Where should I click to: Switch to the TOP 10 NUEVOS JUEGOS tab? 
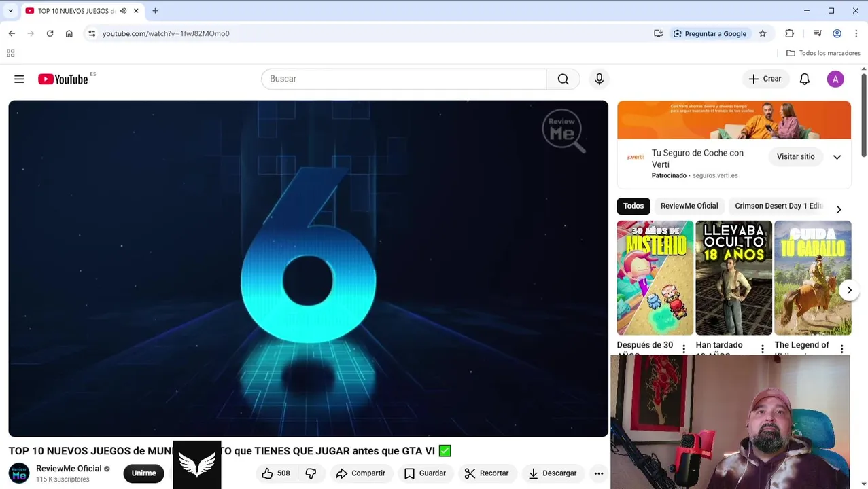coord(75,11)
